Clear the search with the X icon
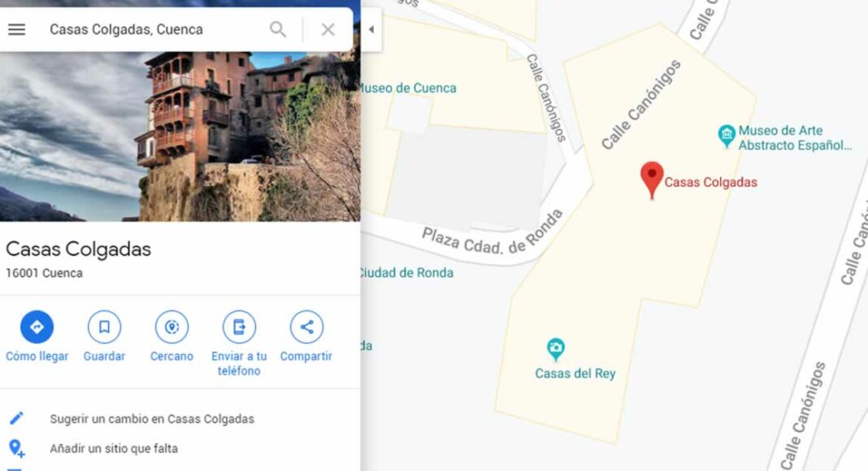 328,29
